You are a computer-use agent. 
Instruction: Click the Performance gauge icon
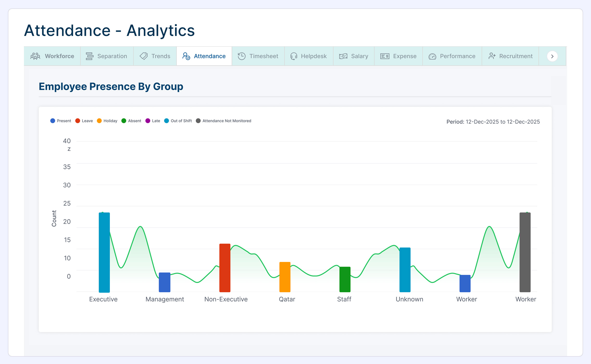(x=432, y=56)
